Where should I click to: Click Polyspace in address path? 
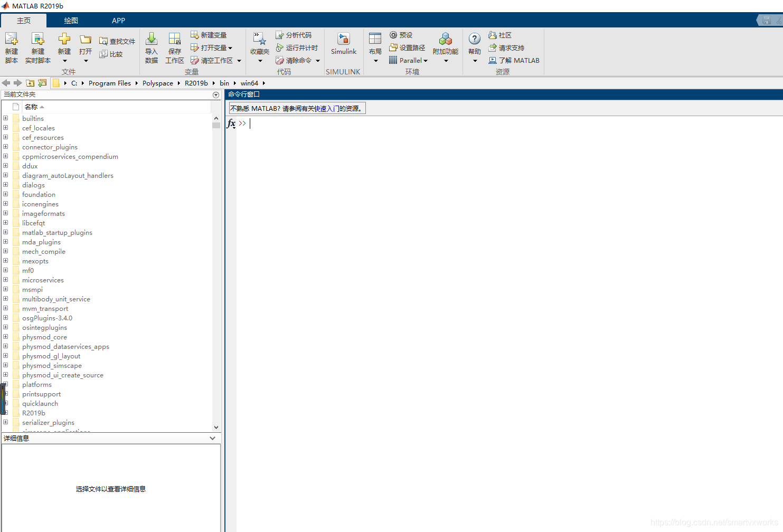[158, 83]
